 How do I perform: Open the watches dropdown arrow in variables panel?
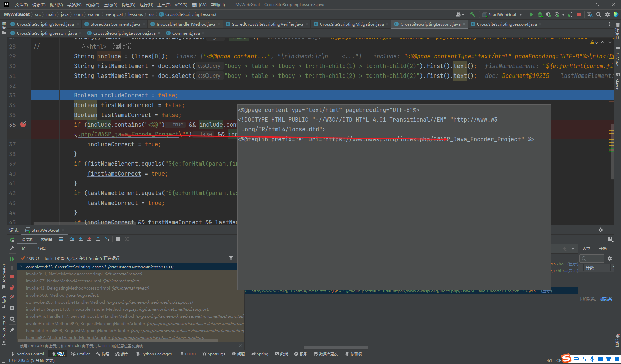click(x=573, y=249)
